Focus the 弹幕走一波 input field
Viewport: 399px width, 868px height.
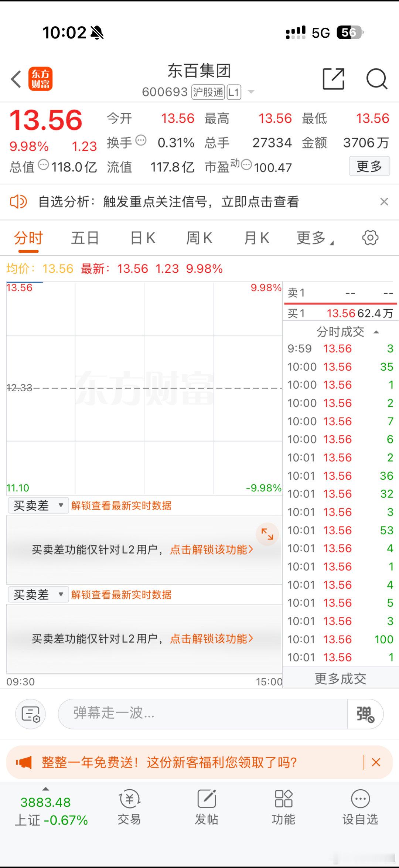pyautogui.click(x=202, y=714)
